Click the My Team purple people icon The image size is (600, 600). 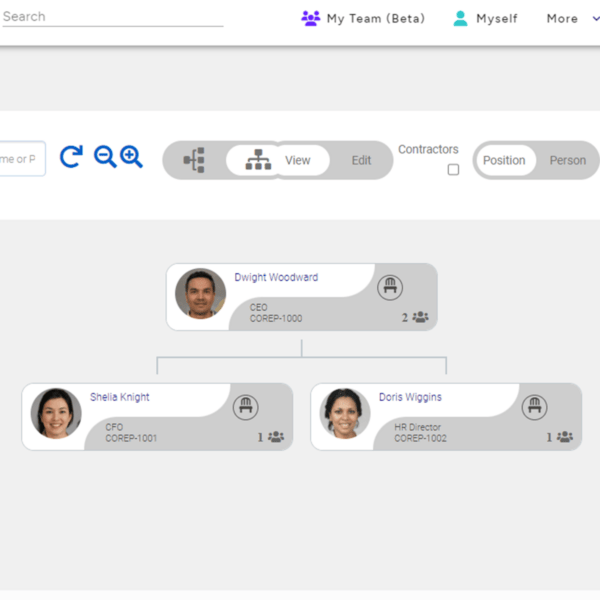click(310, 18)
